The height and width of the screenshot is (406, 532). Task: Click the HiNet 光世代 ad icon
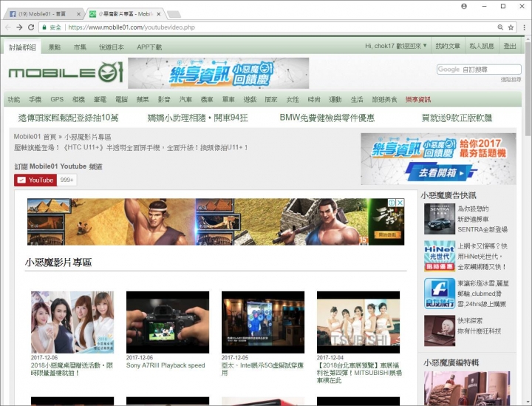click(440, 256)
